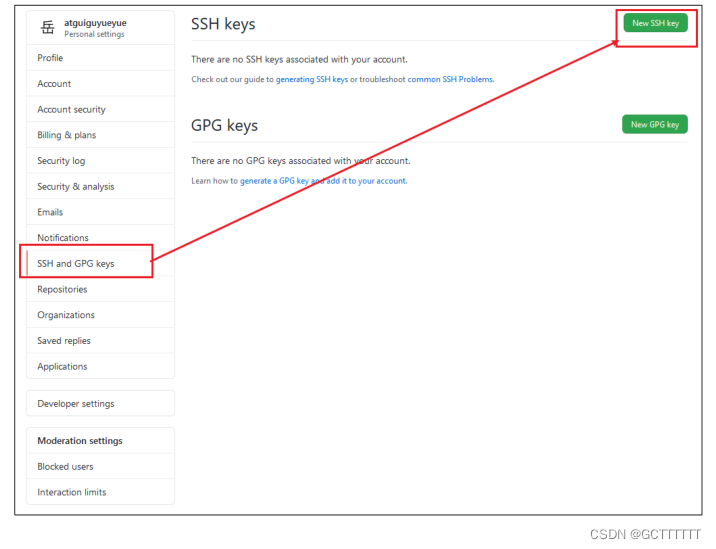Open the atguiguyueyue profile name link
This screenshot has width=716, height=549.
click(95, 23)
